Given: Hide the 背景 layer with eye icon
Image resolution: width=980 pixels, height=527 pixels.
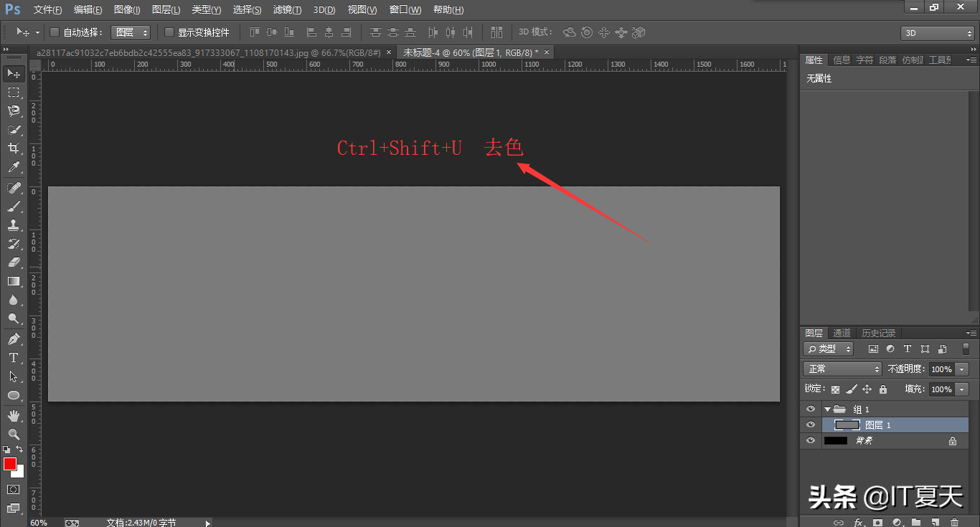Looking at the screenshot, I should pyautogui.click(x=811, y=441).
